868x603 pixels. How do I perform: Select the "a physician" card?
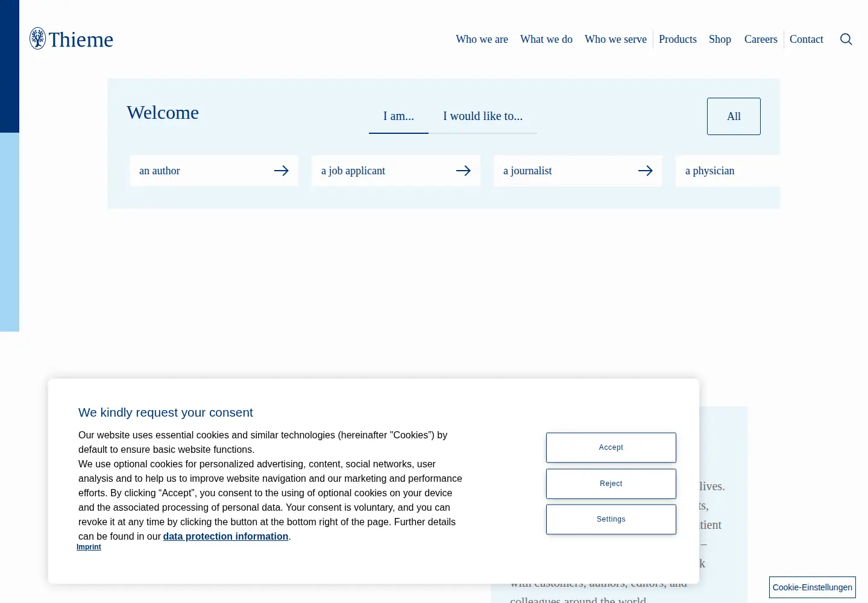728,171
